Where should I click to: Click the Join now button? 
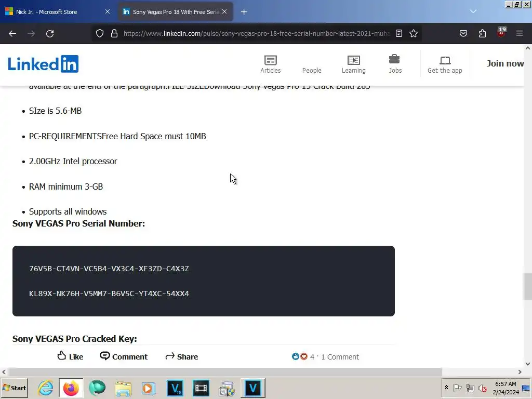point(505,63)
